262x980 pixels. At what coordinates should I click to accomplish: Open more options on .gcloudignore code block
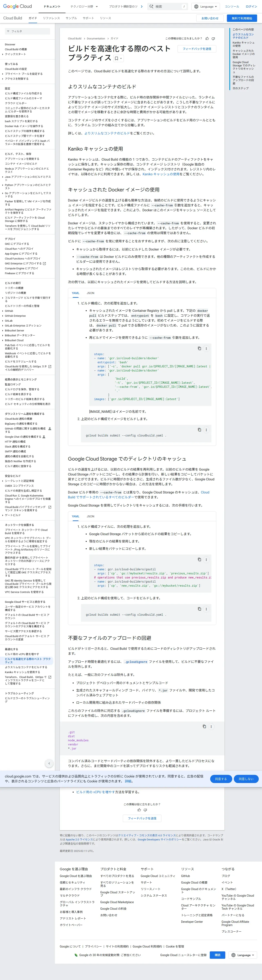pos(211,727)
